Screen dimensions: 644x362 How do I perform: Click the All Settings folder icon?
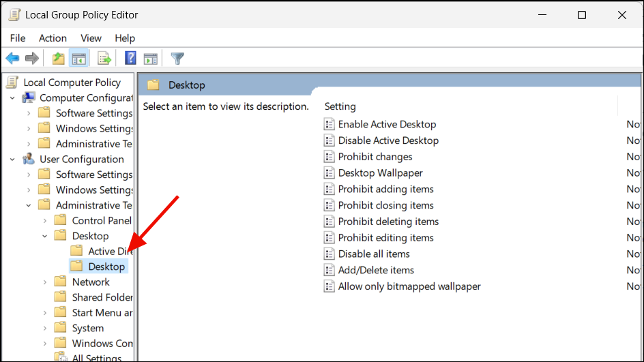[60, 357]
